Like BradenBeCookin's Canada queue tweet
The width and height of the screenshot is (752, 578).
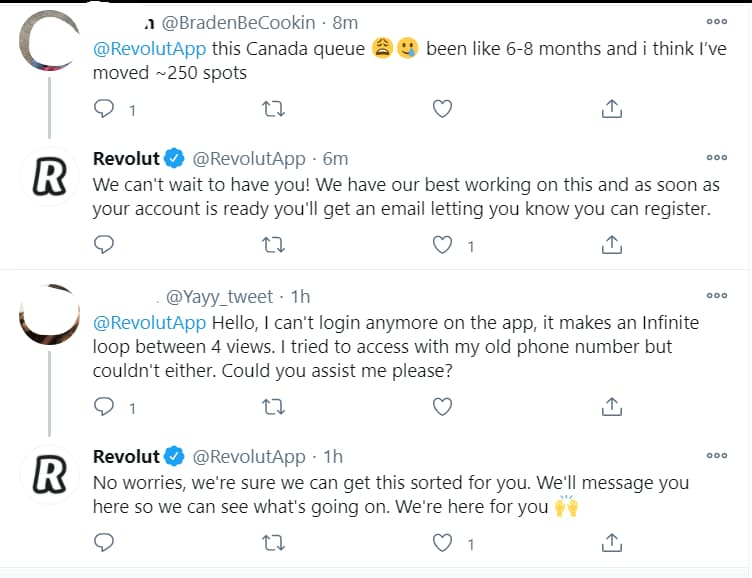442,109
